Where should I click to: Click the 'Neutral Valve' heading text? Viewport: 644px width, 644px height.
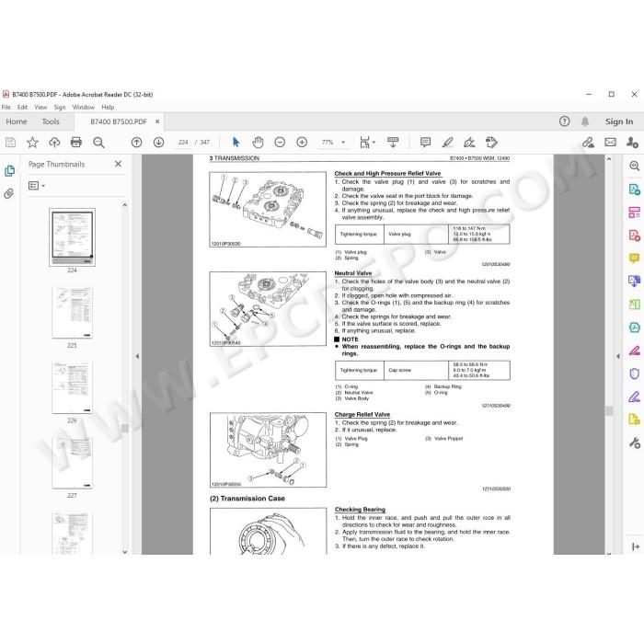[352, 273]
